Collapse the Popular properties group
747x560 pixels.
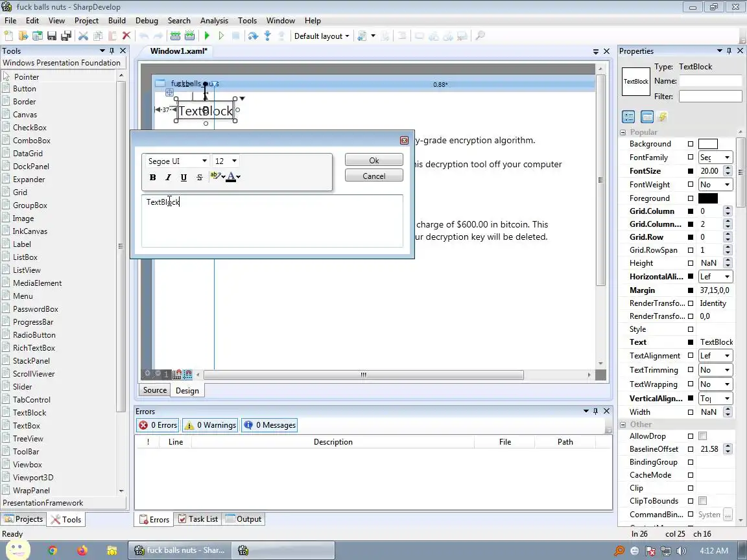click(x=623, y=132)
